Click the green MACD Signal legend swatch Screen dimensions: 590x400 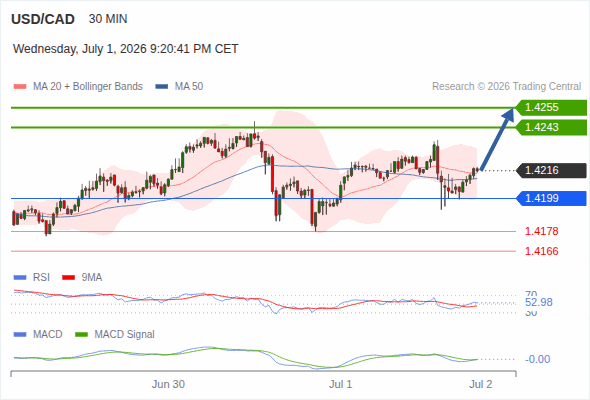coord(81,335)
